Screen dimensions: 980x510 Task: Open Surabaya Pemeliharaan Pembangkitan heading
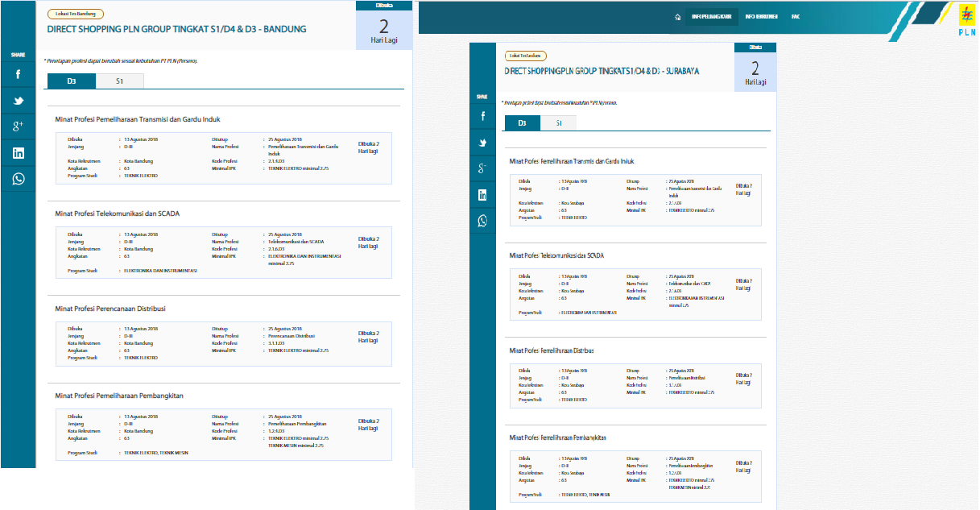coord(557,437)
